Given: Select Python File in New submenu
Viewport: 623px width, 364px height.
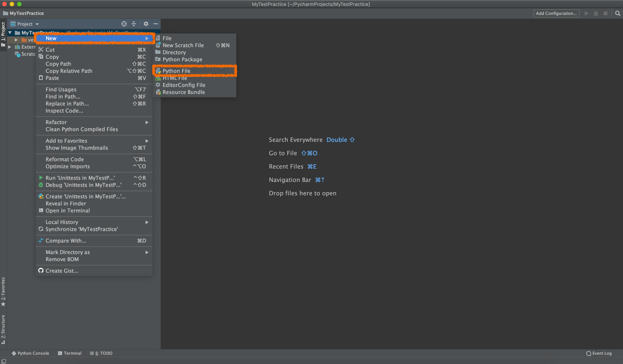Looking at the screenshot, I should [195, 71].
